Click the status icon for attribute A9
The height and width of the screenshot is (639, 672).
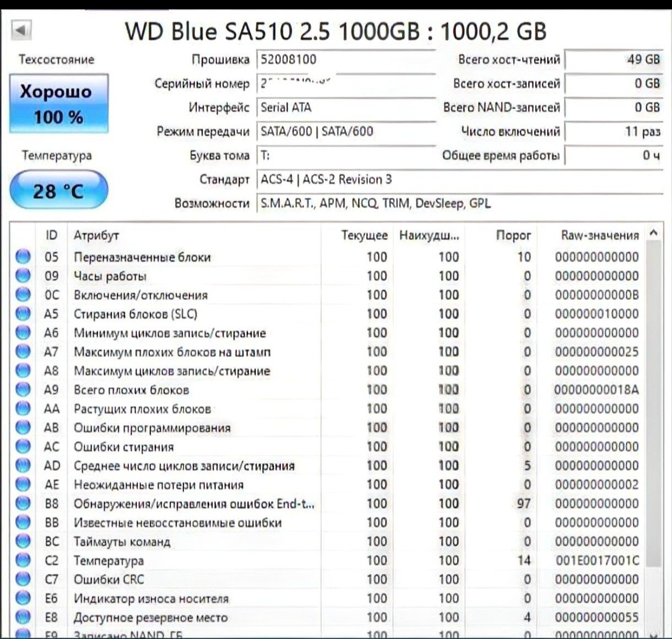coord(23,389)
